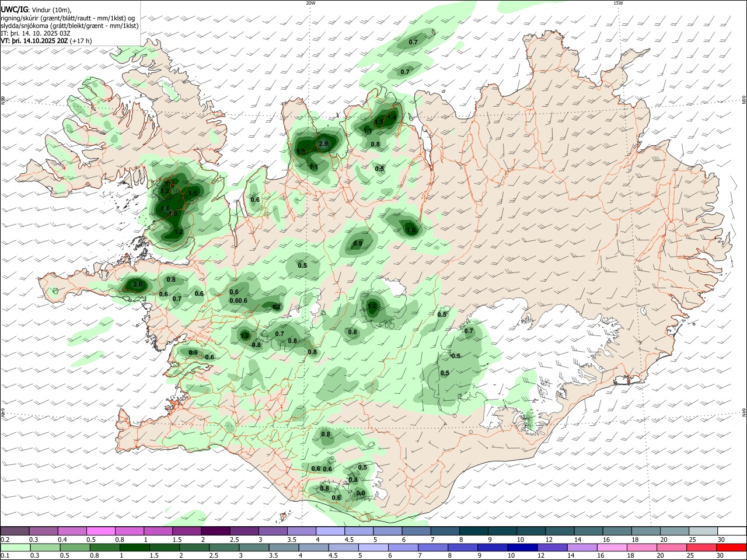The height and width of the screenshot is (560, 747).
Task: Click the 20W longitude label
Action: (311, 3)
